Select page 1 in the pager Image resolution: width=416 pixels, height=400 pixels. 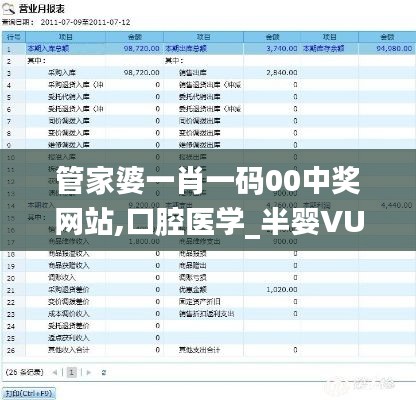tap(72, 372)
